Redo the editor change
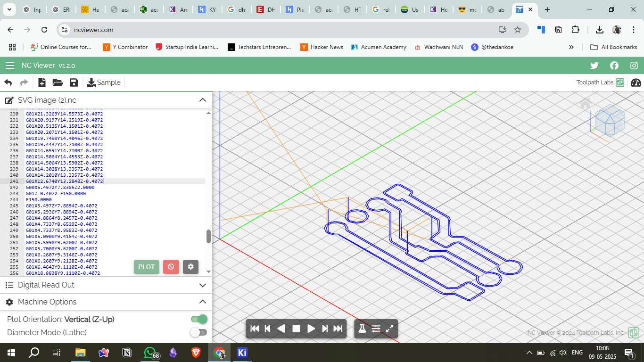Image resolution: width=644 pixels, height=362 pixels. (24, 82)
